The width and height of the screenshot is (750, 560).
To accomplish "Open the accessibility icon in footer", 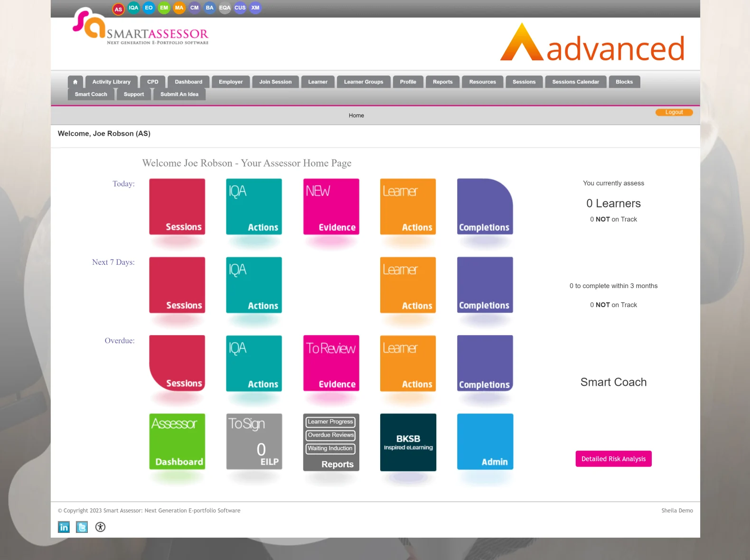I will (100, 527).
